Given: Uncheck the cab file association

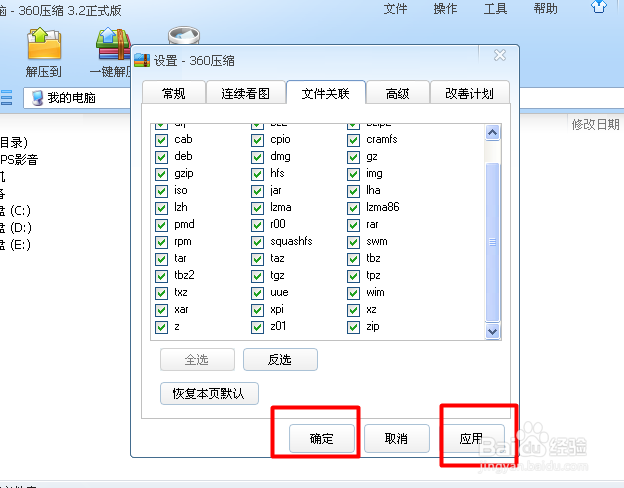Looking at the screenshot, I should point(161,140).
